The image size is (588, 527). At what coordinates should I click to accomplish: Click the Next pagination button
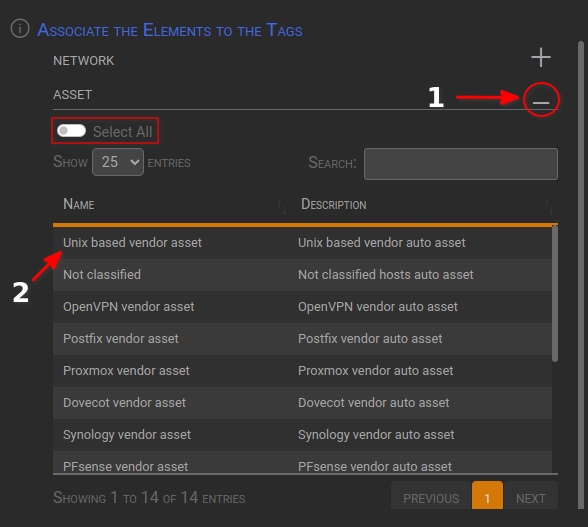(531, 495)
